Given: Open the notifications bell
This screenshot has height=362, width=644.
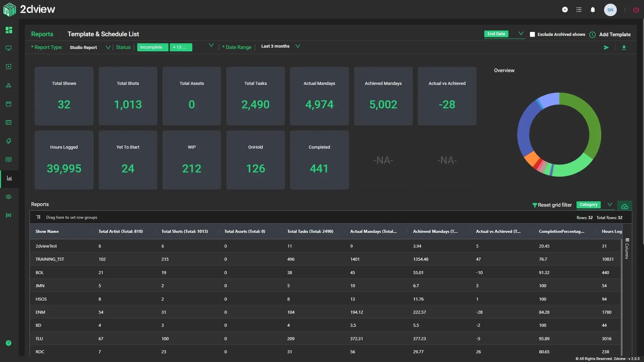Looking at the screenshot, I should pos(593,10).
